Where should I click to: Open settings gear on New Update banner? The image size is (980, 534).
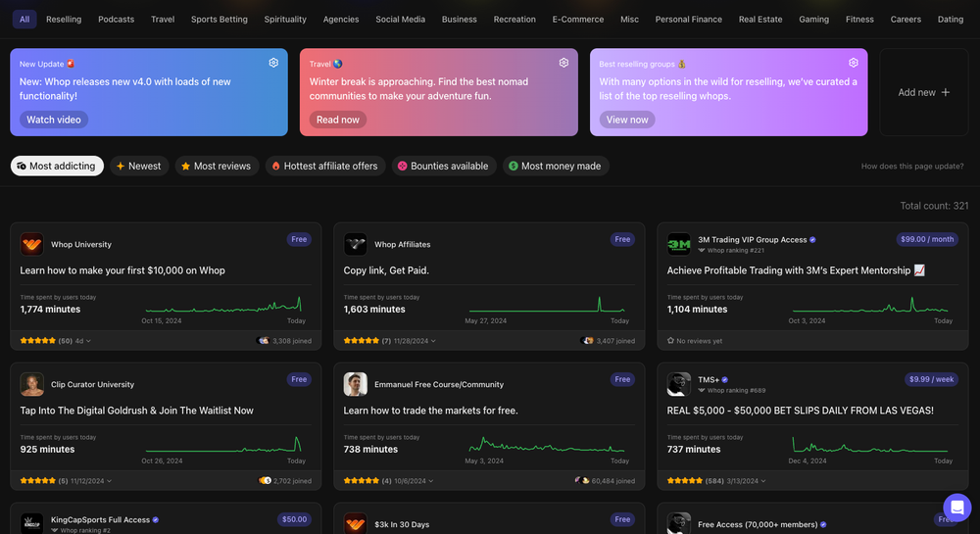(273, 63)
